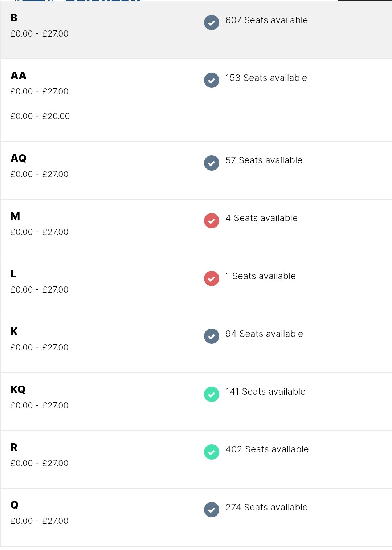Viewport: 392px width, 550px height.
Task: Click the grey check icon for section K
Action: point(212,336)
